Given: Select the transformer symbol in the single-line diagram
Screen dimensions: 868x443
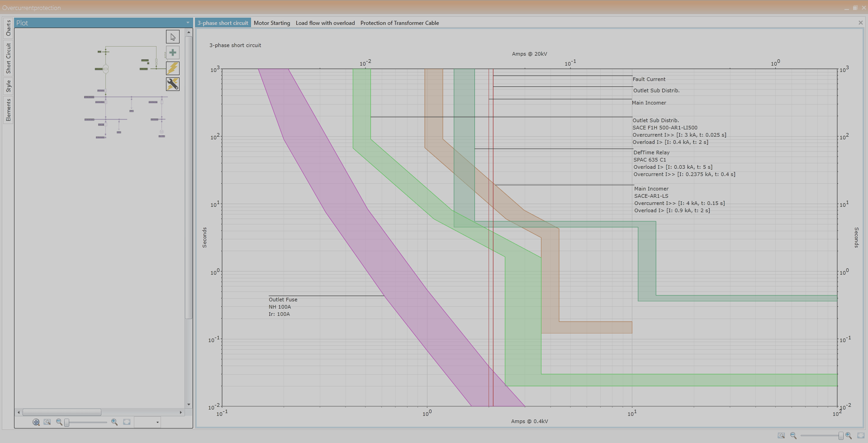Looking at the screenshot, I should 105,69.
